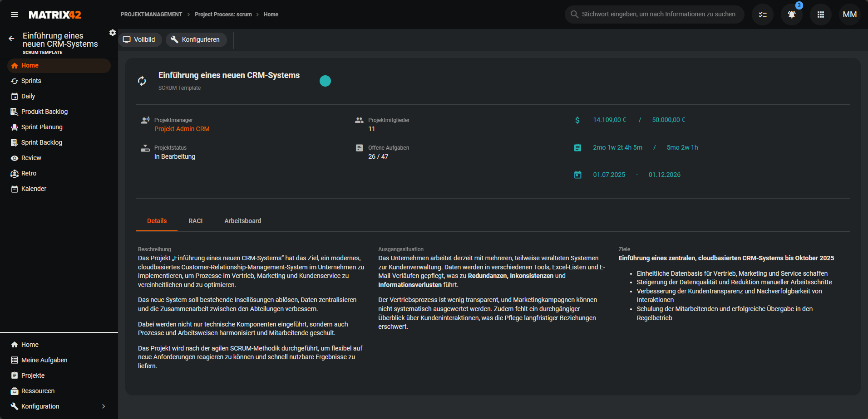Open Produkt Backlog in the sidebar
868x419 pixels.
[x=44, y=112]
